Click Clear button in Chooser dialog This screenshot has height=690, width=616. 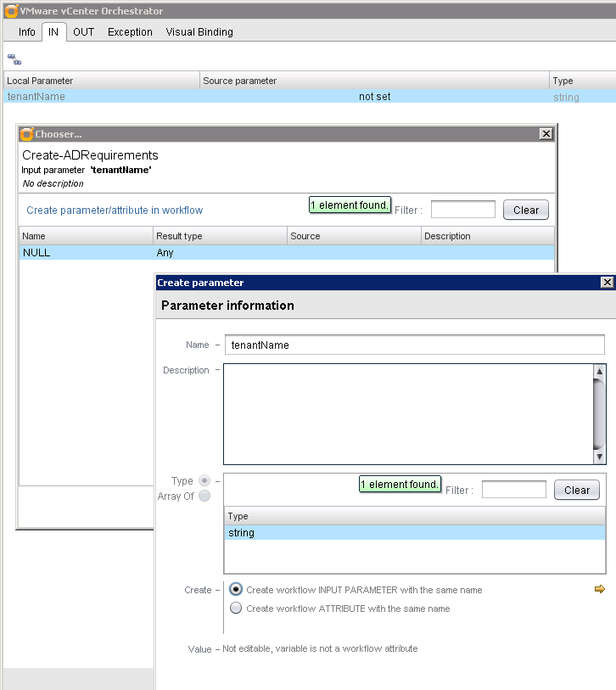526,210
